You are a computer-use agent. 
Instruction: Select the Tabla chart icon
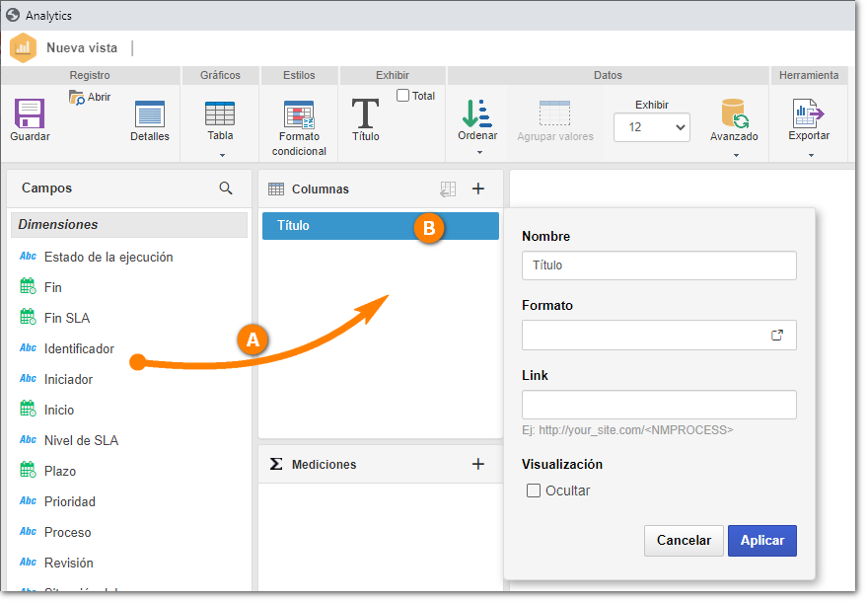coord(220,113)
